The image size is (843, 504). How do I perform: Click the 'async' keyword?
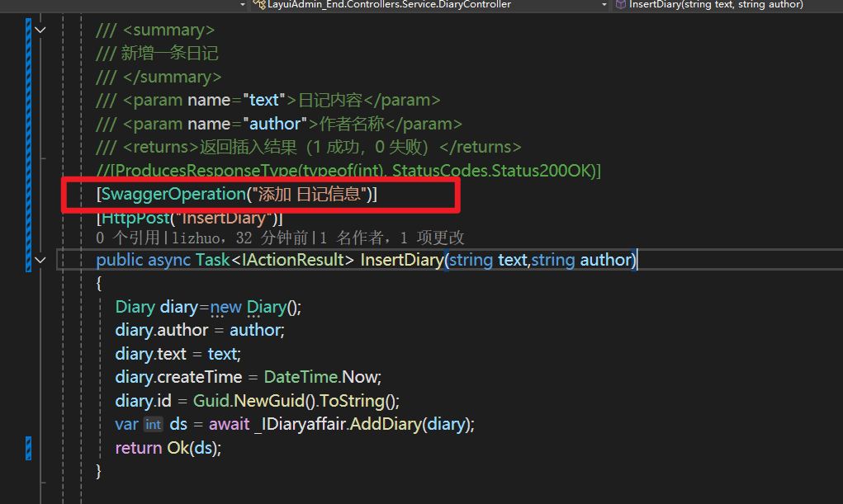click(x=168, y=260)
